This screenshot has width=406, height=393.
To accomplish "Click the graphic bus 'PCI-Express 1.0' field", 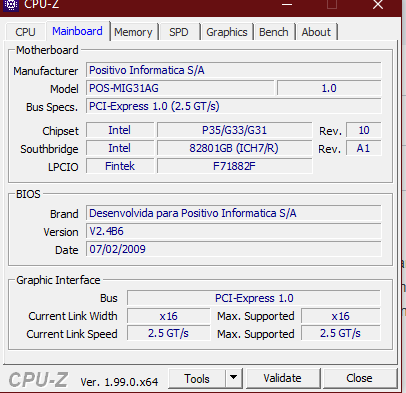I will 254,298.
